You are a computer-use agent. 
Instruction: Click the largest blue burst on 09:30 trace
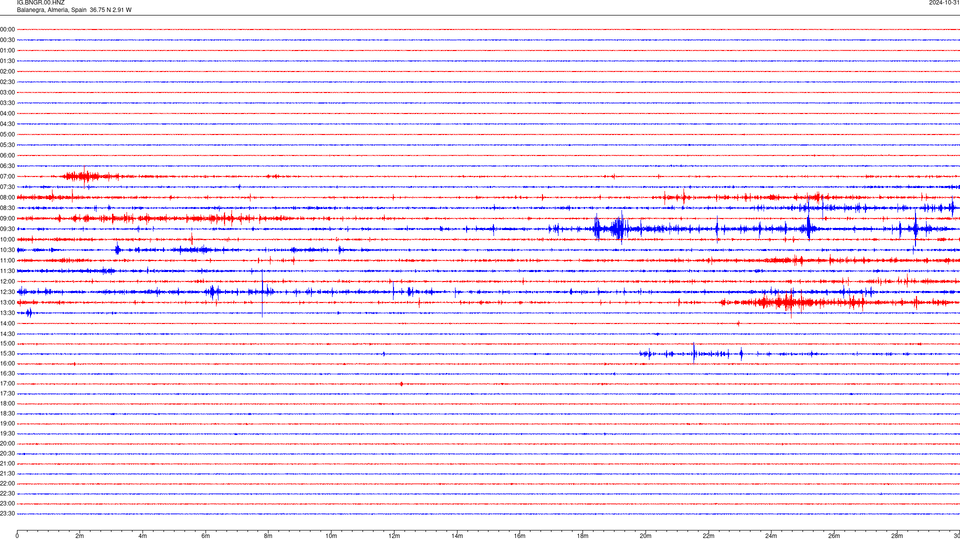[x=618, y=229]
